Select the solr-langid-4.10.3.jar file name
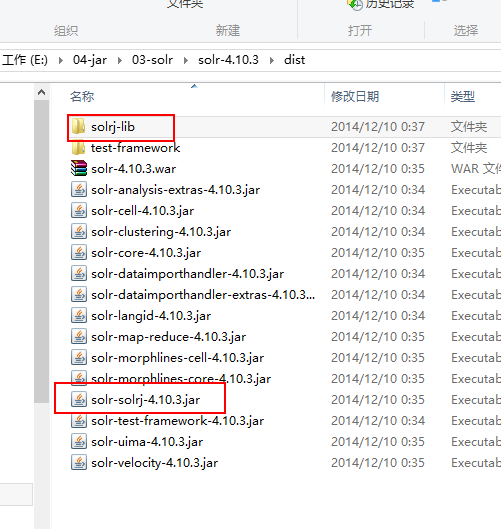The image size is (501, 529). (x=151, y=316)
